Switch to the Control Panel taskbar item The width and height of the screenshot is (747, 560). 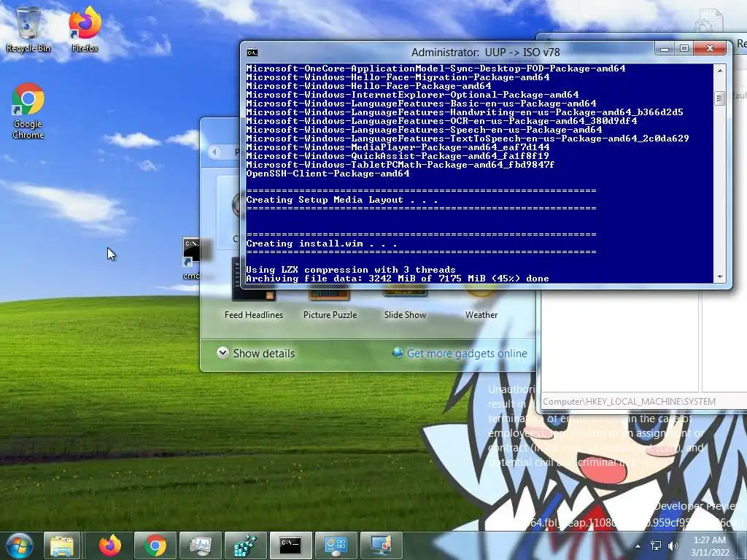click(x=336, y=545)
